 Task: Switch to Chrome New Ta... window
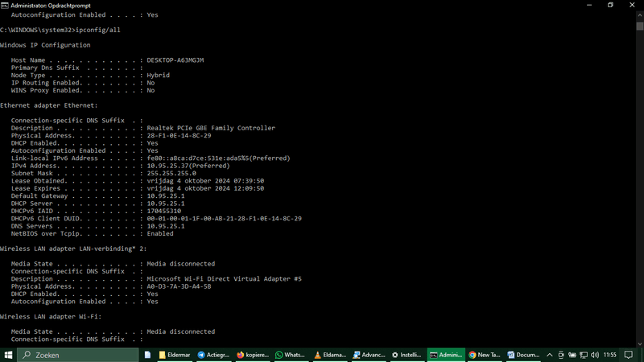[x=485, y=355]
